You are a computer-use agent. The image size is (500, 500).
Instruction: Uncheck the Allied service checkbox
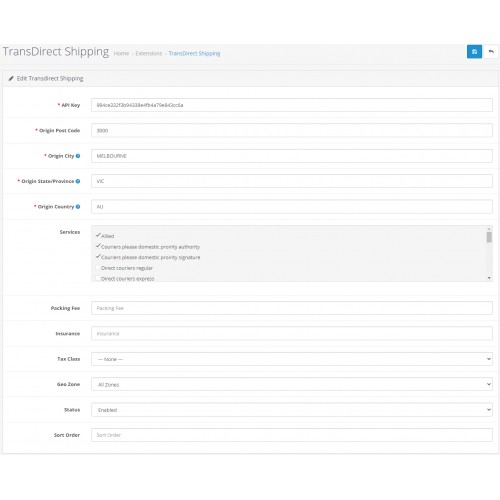98,235
